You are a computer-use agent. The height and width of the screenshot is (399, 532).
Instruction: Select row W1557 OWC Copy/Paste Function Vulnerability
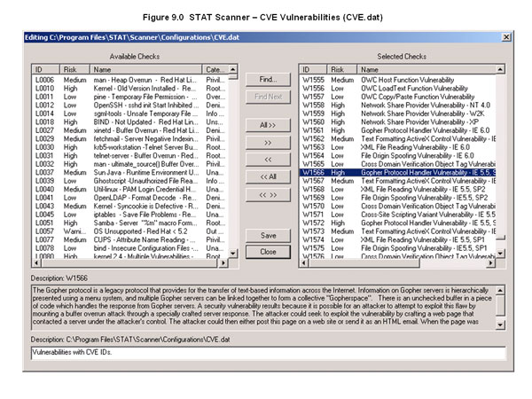397,97
